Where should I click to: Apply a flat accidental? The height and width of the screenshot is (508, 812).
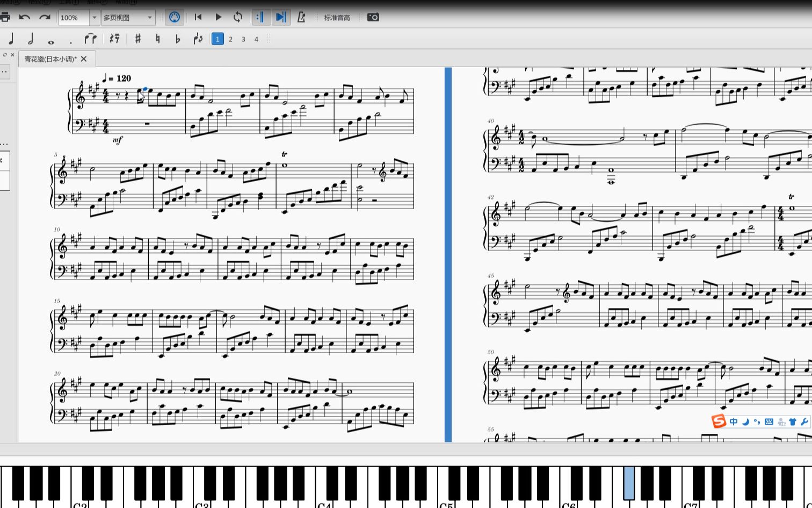click(178, 39)
